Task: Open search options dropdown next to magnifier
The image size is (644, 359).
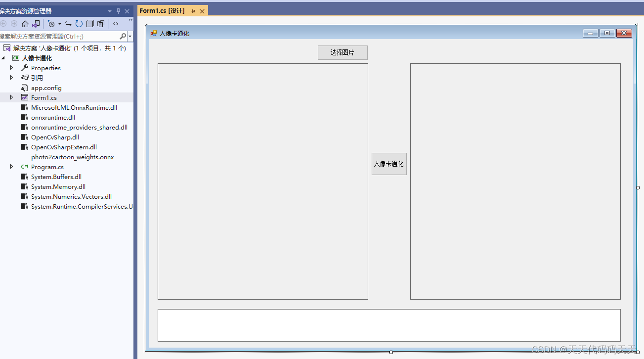Action: pos(130,36)
